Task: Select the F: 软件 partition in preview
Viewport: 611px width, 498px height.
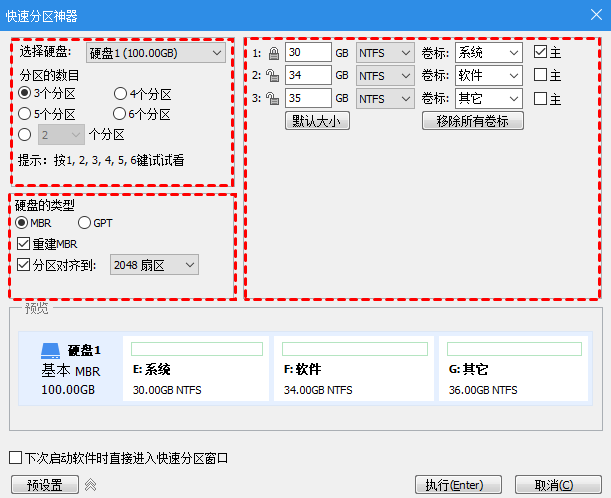Action: 354,368
